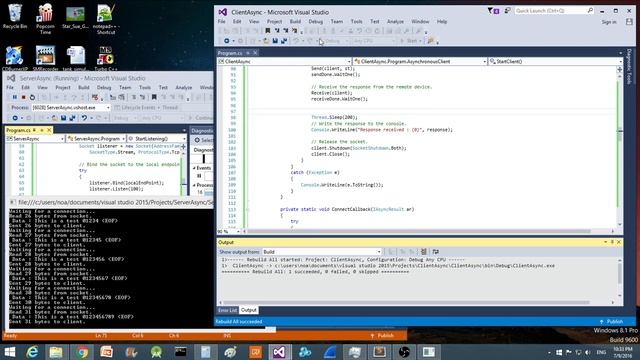Switch to Output tab at bottom
Screen dimensions: 640x360
[249, 310]
